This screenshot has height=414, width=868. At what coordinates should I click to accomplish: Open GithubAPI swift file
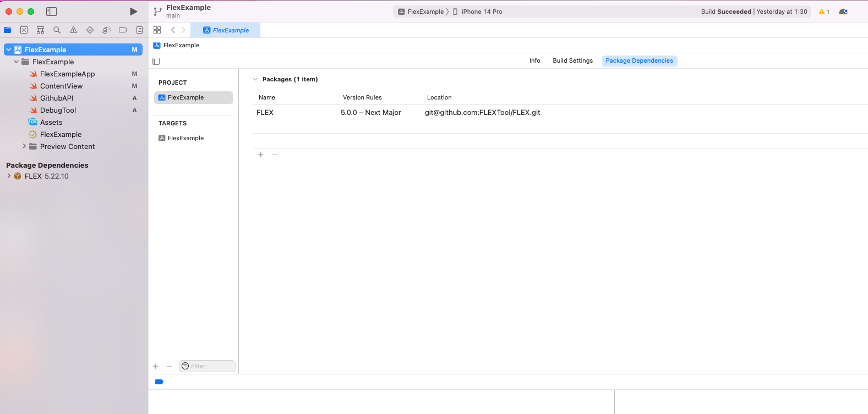(56, 98)
